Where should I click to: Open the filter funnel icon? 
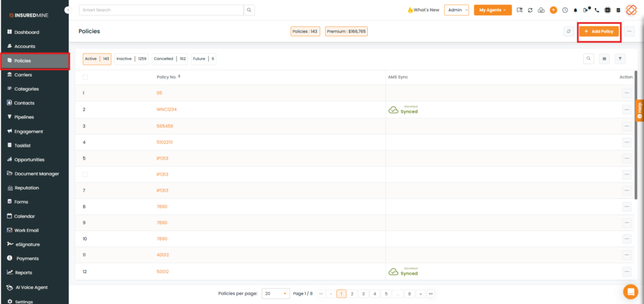pyautogui.click(x=620, y=59)
